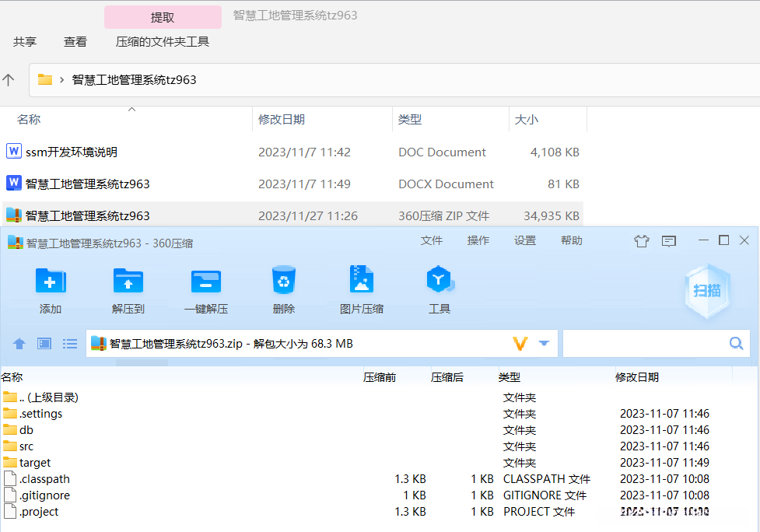Click the target folder icon
The height and width of the screenshot is (532, 760).
(x=9, y=462)
